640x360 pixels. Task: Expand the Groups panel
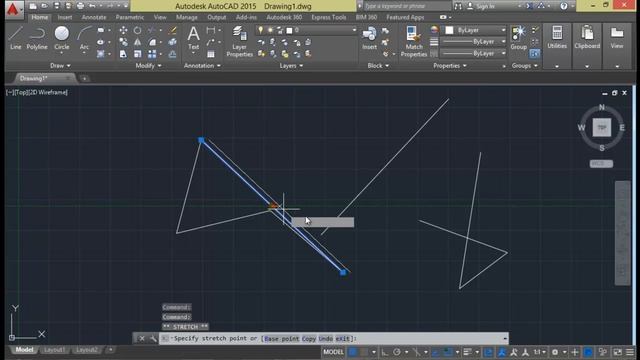pos(524,65)
